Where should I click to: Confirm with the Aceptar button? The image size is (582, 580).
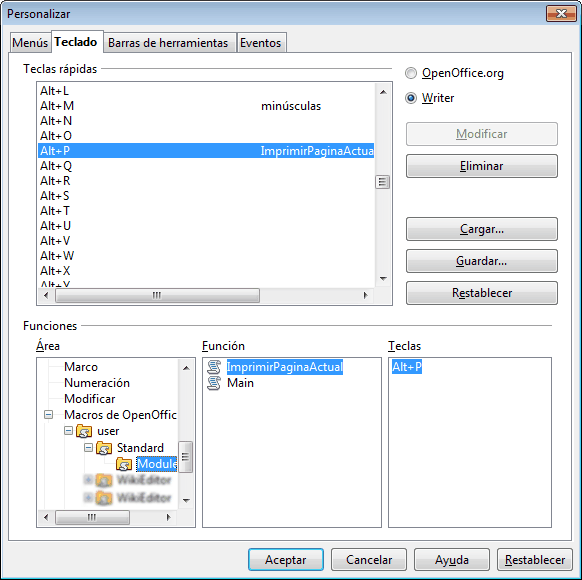[x=285, y=560]
